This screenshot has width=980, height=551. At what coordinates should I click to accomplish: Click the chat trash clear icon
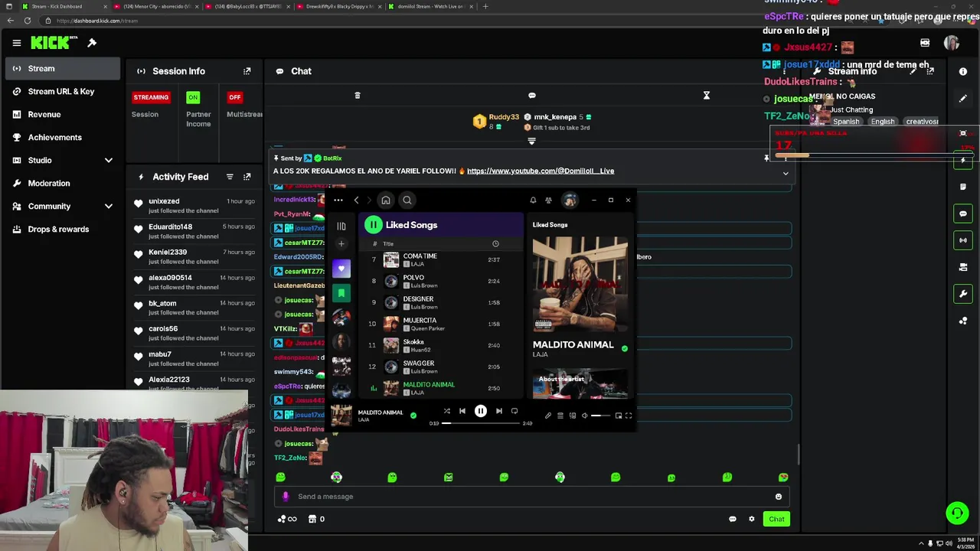click(357, 96)
